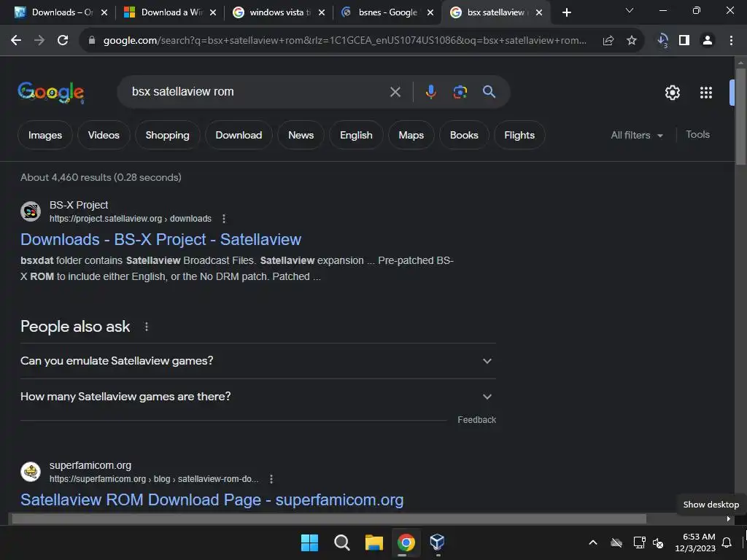Open the clock and date flyout
This screenshot has height=560, width=747.
(x=695, y=542)
